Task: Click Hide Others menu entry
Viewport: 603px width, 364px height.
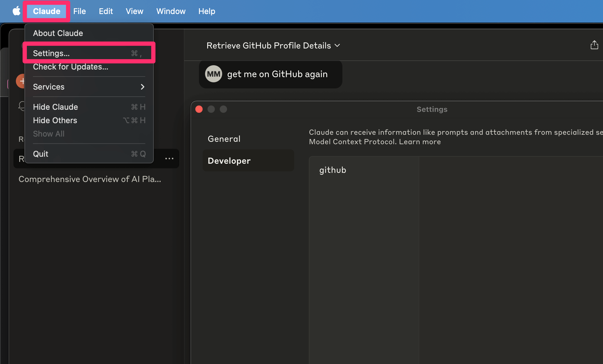Action: click(55, 120)
